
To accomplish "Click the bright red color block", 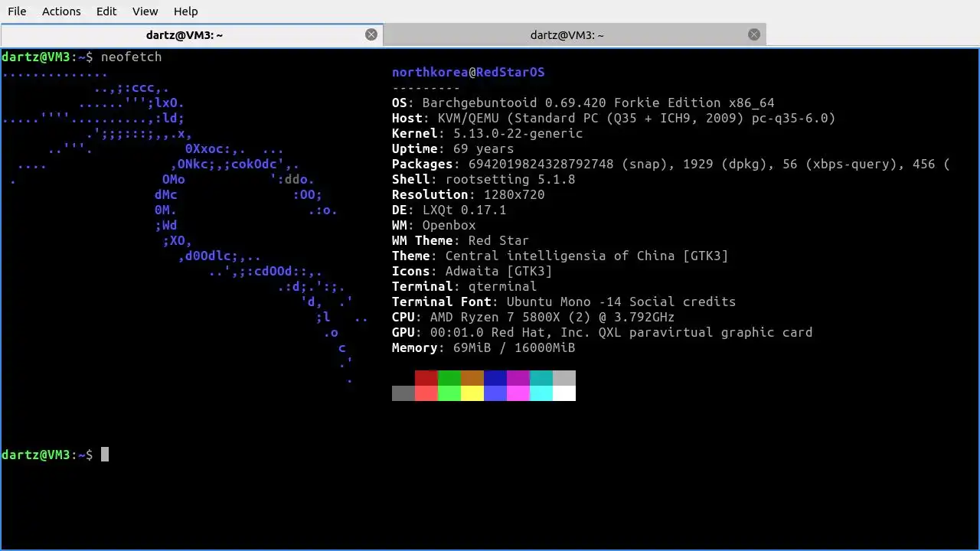I will click(426, 393).
